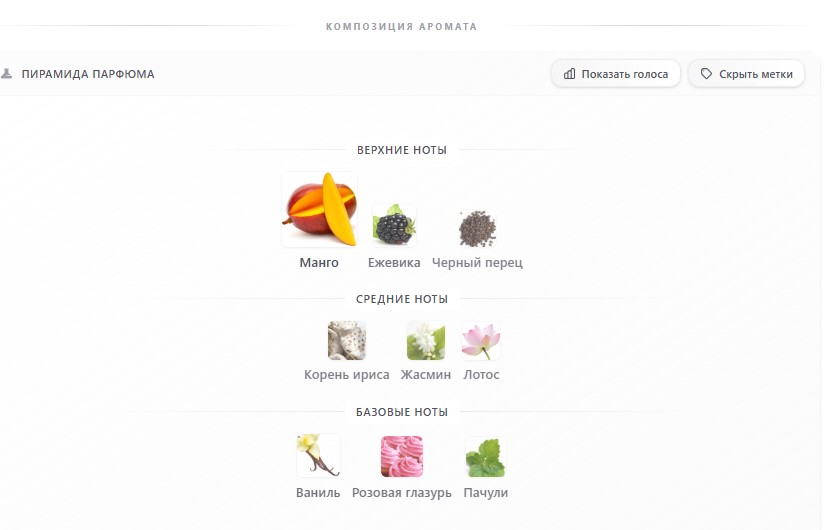Image resolution: width=825 pixels, height=530 pixels.
Task: Click the Манго text label
Action: 319,263
